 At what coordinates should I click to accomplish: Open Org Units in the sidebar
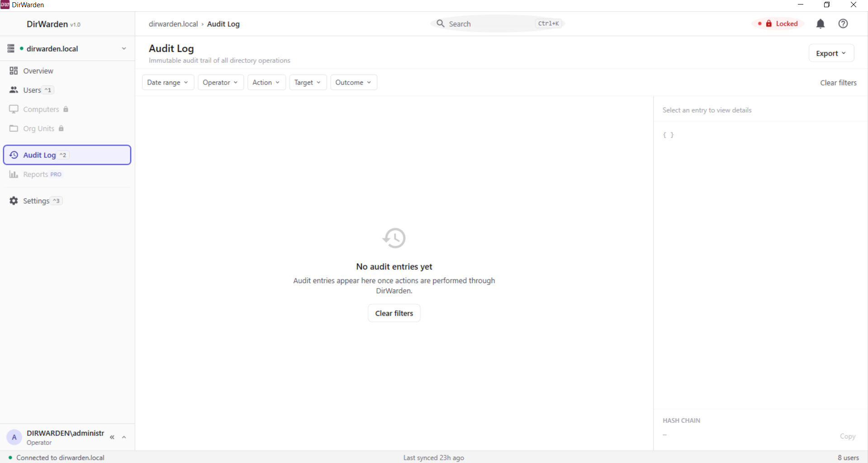[67, 128]
